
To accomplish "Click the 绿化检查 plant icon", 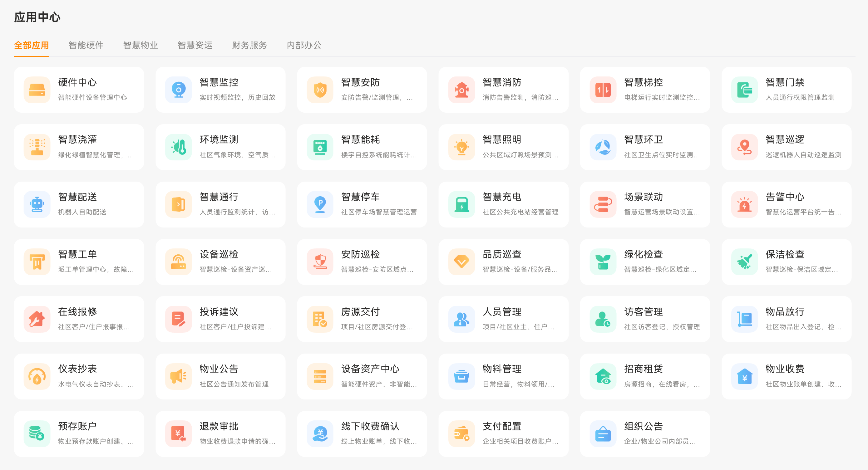I will click(603, 262).
